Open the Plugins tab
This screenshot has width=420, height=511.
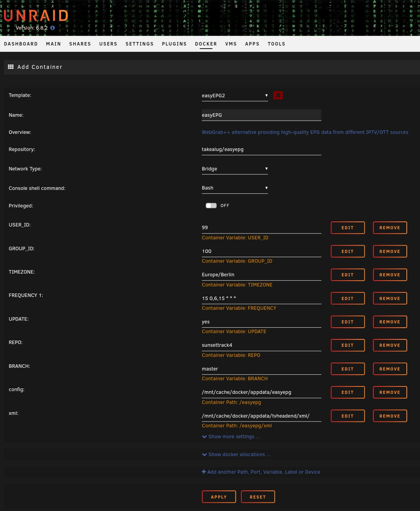pyautogui.click(x=174, y=44)
